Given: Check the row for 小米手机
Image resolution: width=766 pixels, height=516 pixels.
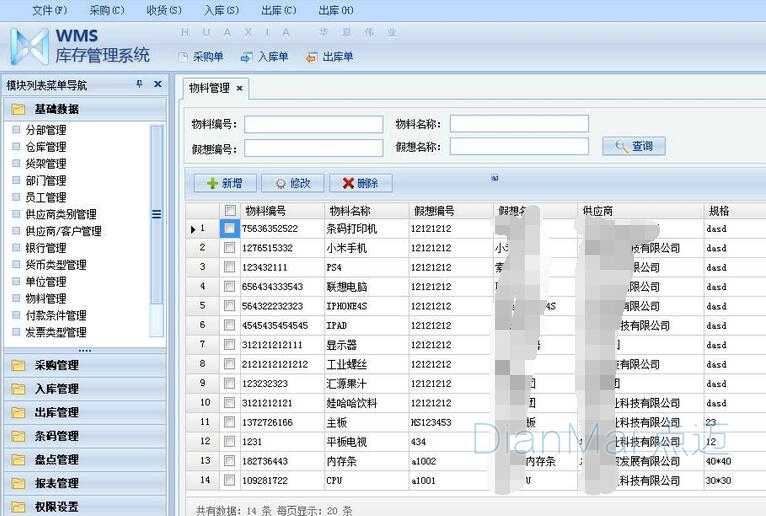Looking at the screenshot, I should click(x=229, y=248).
